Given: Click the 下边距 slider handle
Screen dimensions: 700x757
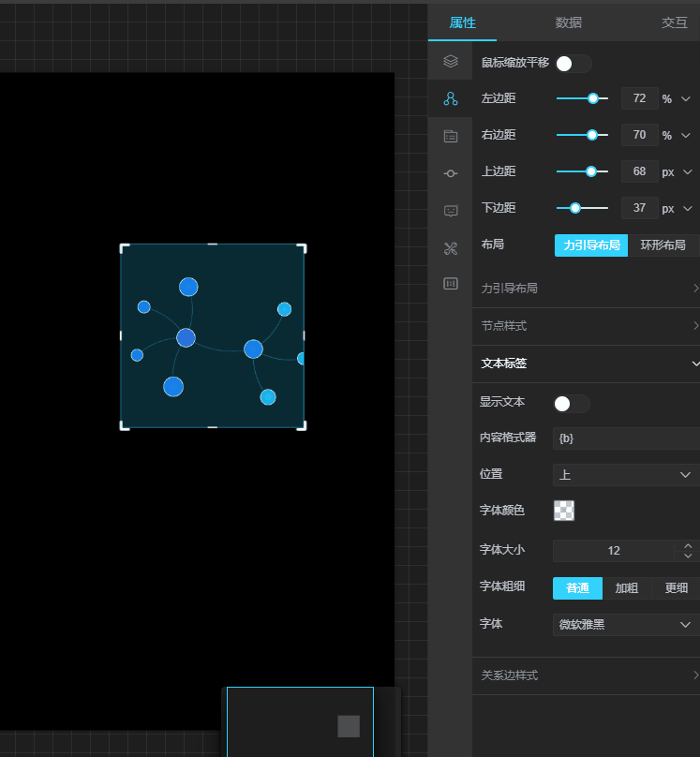Looking at the screenshot, I should [x=574, y=208].
